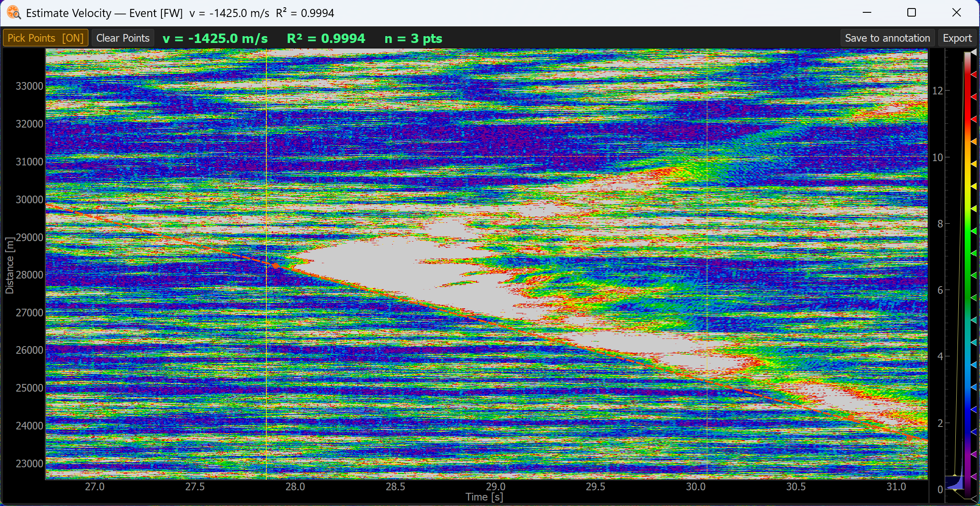Click the 28.0 tick on time axis
980x506 pixels.
tap(295, 486)
